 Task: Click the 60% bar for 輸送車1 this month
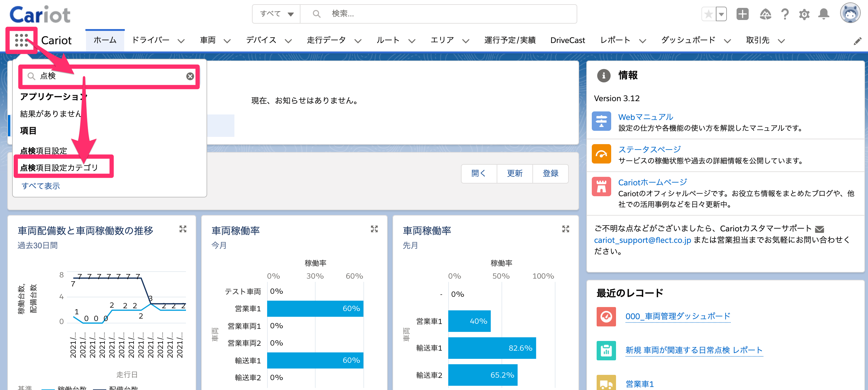coord(315,360)
